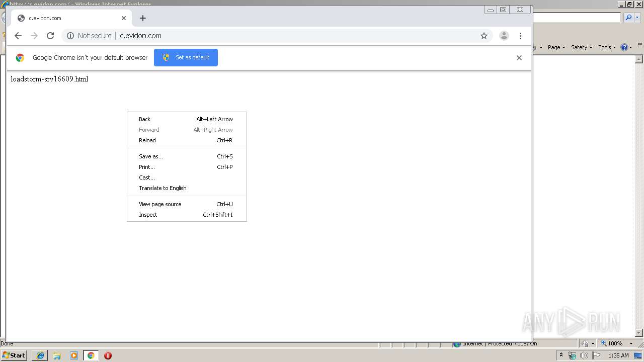This screenshot has width=644, height=362.
Task: Bookmark this page with the star icon
Action: tap(484, 36)
